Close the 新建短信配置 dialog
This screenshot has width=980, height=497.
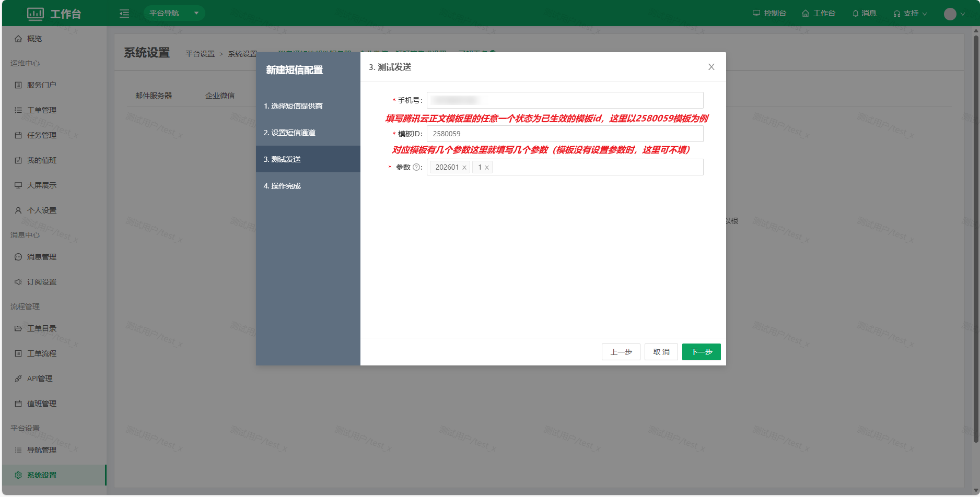pos(711,67)
